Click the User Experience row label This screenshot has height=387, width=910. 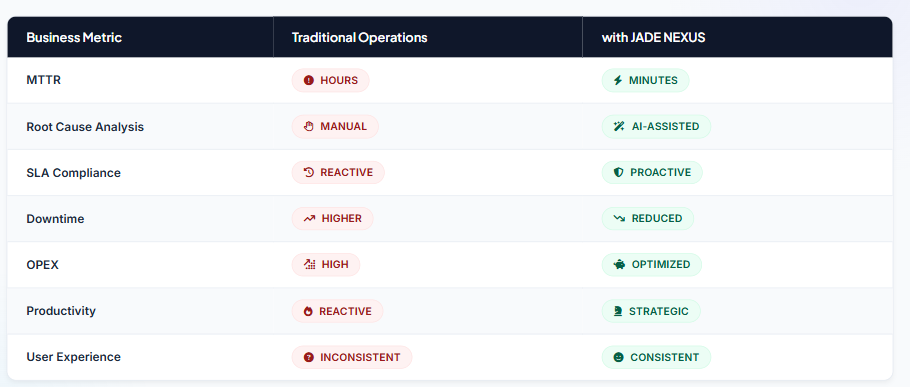click(x=74, y=357)
